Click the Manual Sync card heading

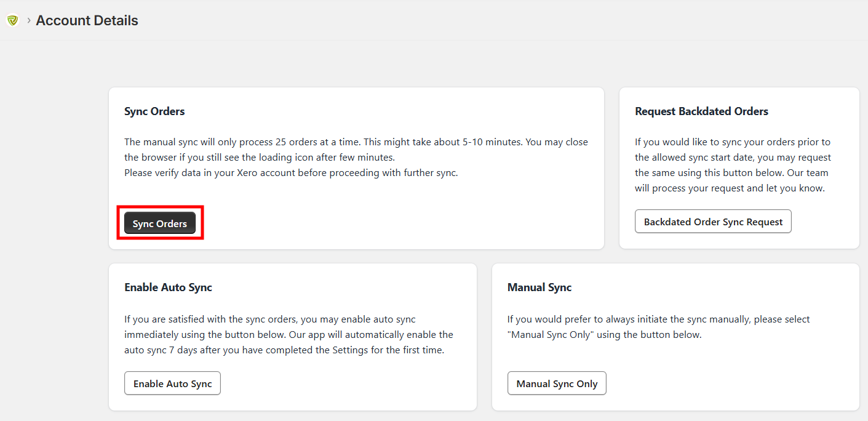(540, 287)
